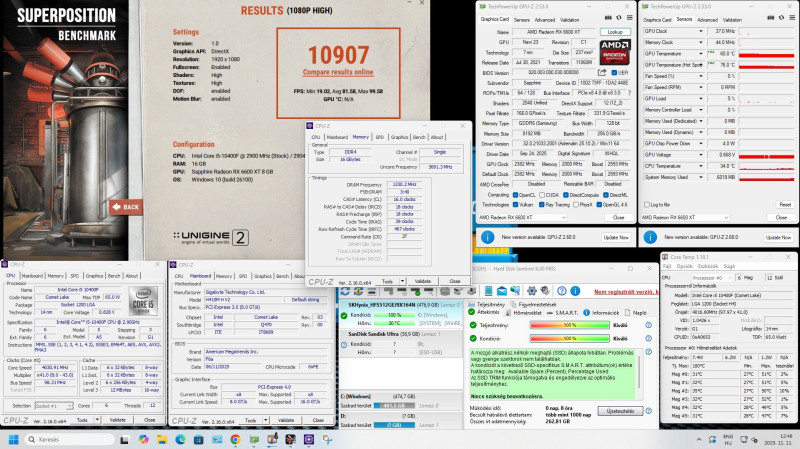Toggle the OpenCL checkbox

[x=515, y=195]
